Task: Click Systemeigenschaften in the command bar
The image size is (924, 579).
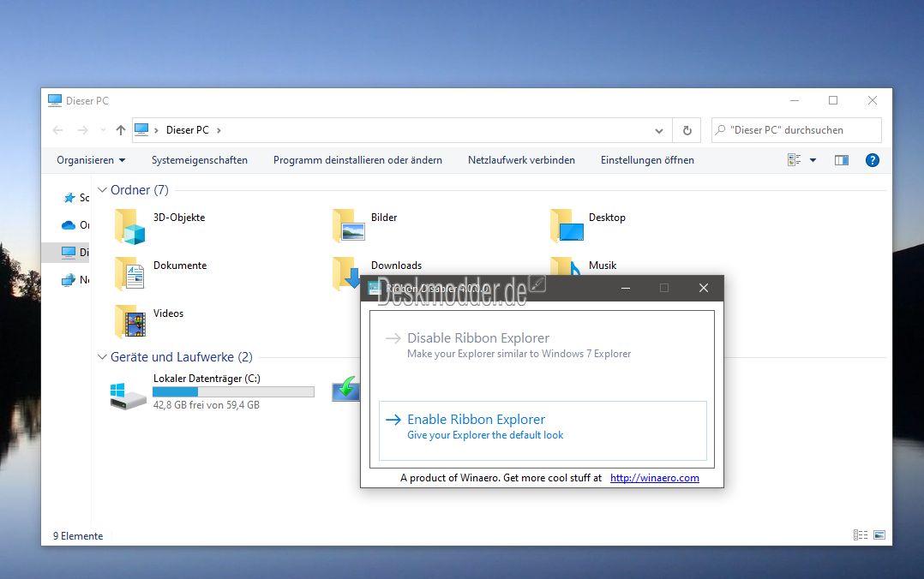Action: (x=199, y=160)
